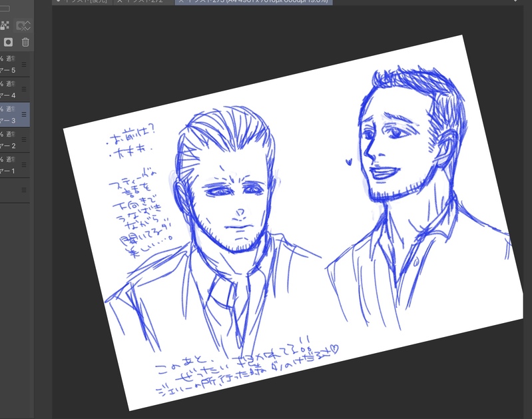Screen dimensions: 532x419
Task: Click the grip handle of layer 5
Action: pos(24,64)
